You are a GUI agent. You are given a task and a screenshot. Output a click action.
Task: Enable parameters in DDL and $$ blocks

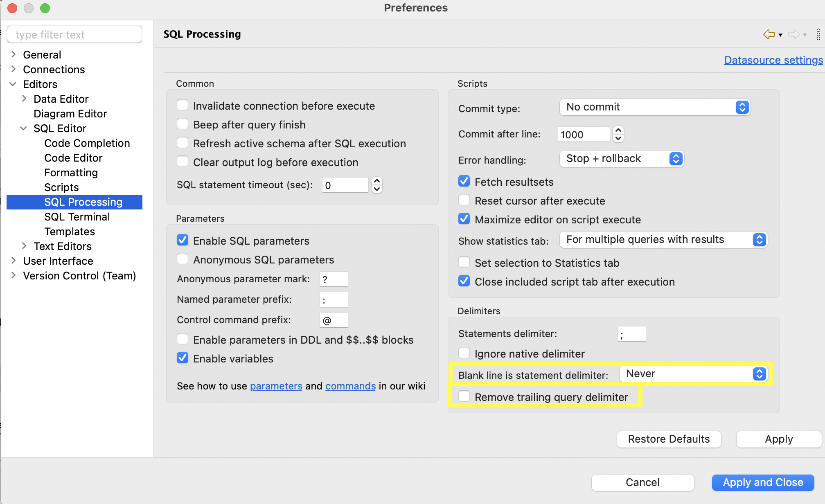click(x=183, y=339)
